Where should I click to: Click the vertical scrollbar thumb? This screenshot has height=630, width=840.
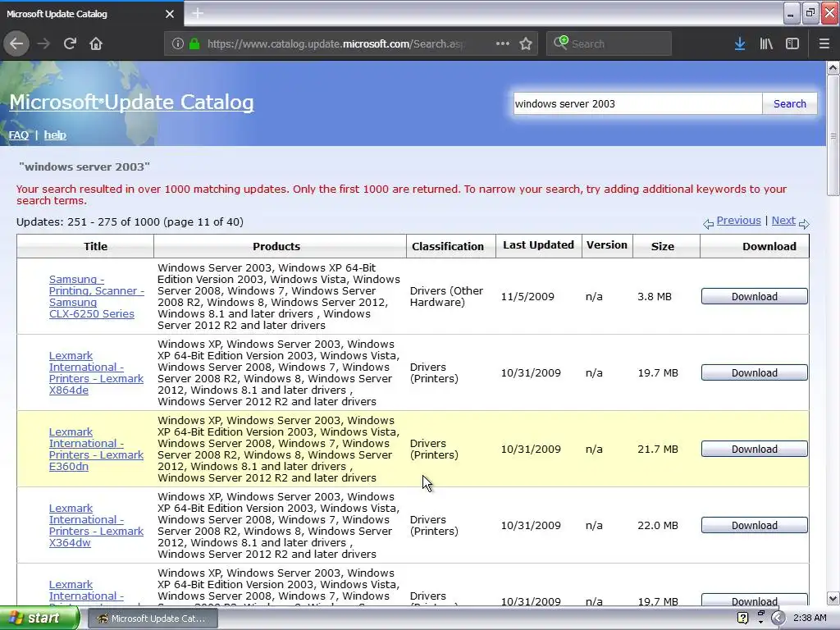point(833,135)
